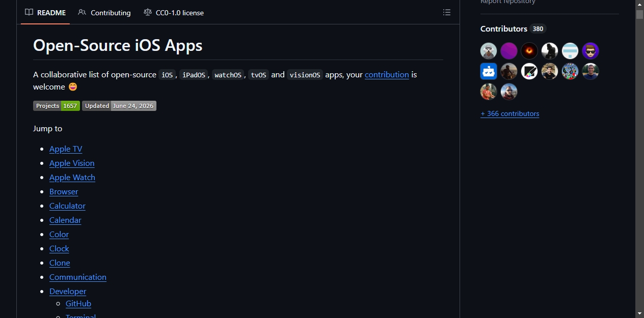Jump to the Clock section

tap(59, 249)
